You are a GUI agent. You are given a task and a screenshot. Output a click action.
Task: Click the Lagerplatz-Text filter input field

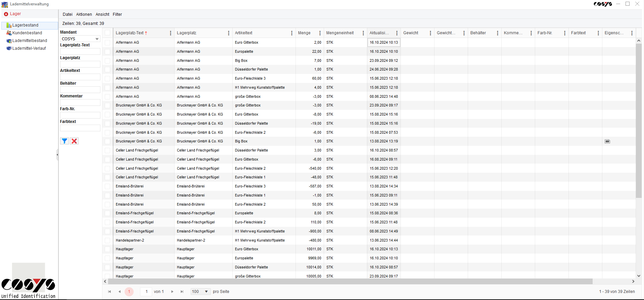[80, 51]
